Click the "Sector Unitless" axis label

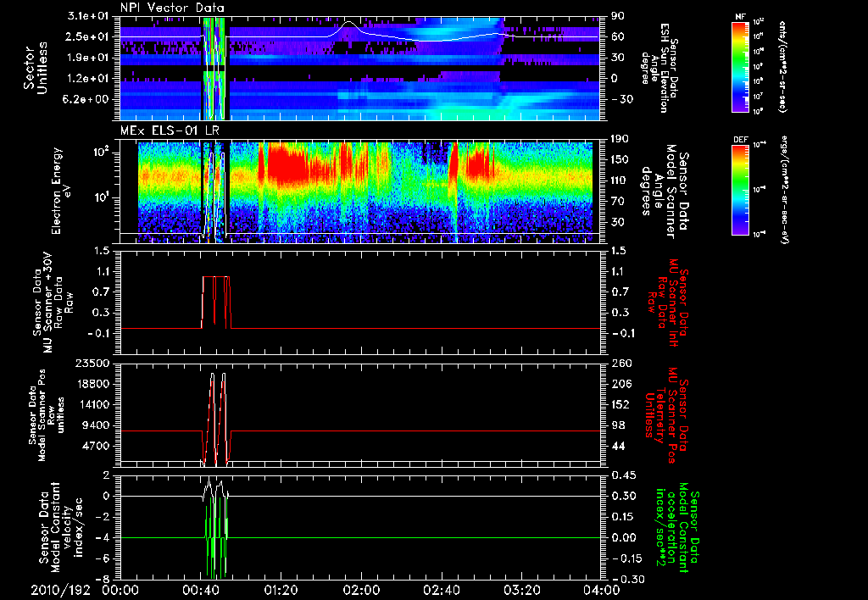click(x=36, y=68)
